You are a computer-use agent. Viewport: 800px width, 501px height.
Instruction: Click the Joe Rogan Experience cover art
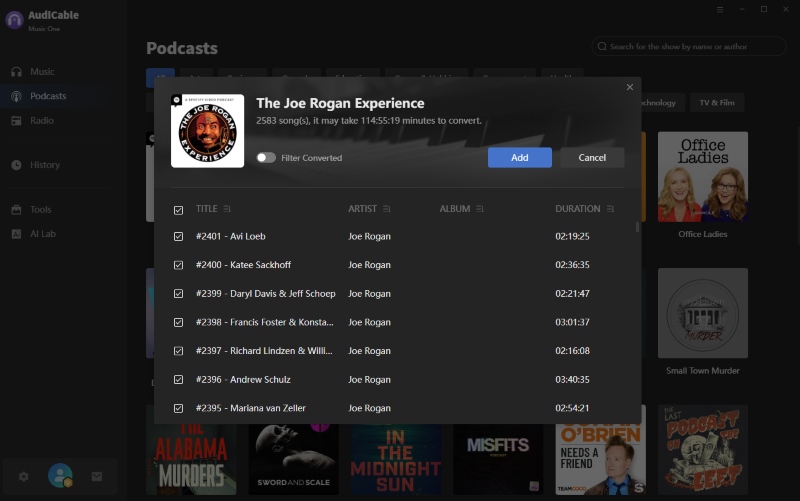(x=207, y=131)
